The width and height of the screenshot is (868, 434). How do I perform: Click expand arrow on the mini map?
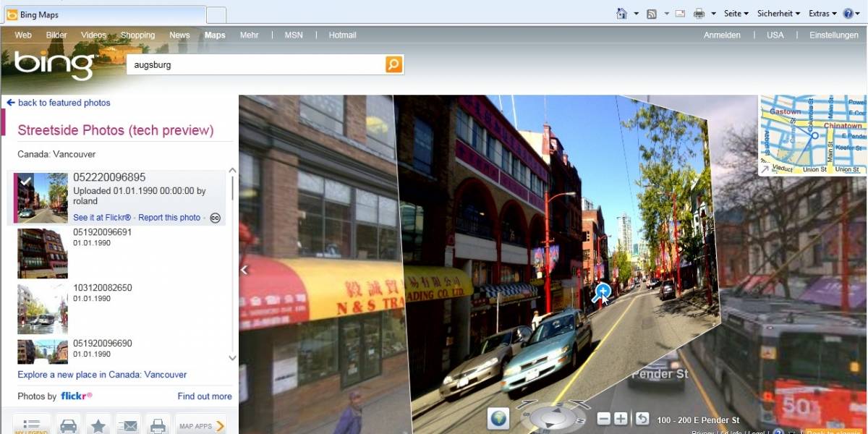point(765,169)
